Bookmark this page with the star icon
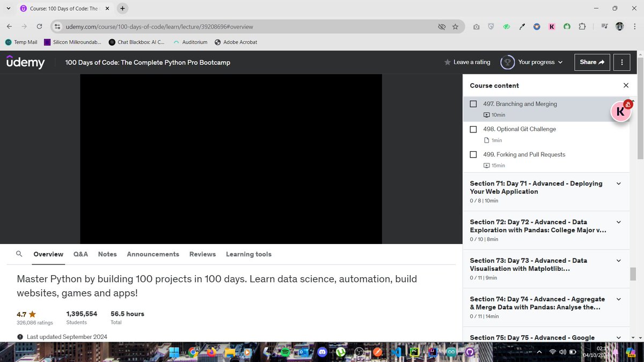644x362 pixels. 455,26
